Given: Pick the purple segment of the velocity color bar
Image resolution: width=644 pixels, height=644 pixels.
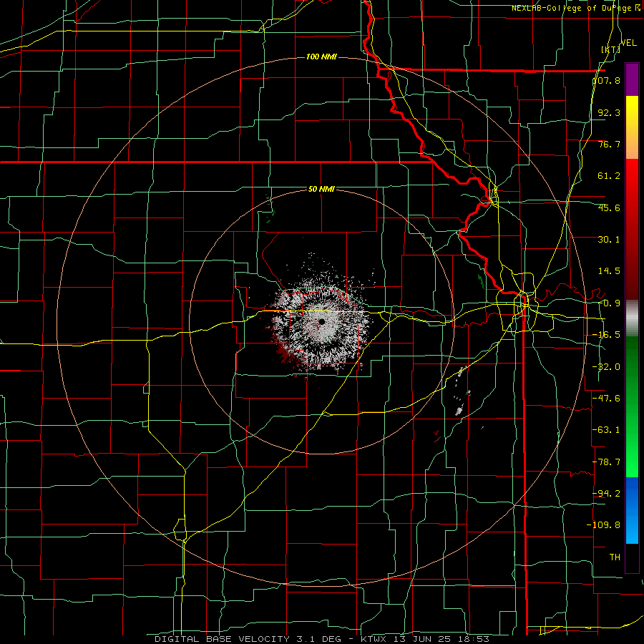Looking at the screenshot, I should (632, 79).
